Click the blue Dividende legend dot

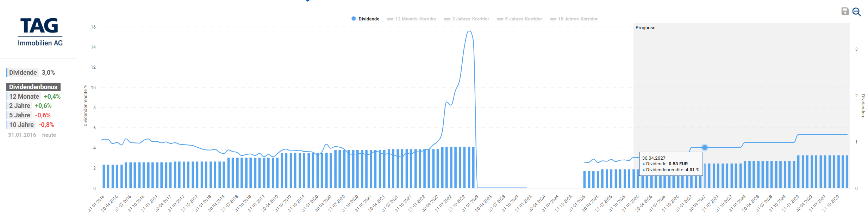(354, 19)
